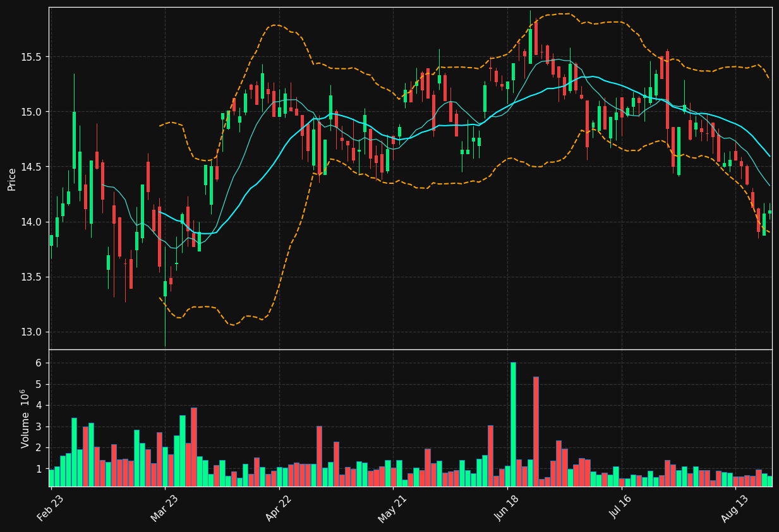Click the tall red volume bar above 5 million
Viewport: 779px width, 532px height.
[x=536, y=432]
